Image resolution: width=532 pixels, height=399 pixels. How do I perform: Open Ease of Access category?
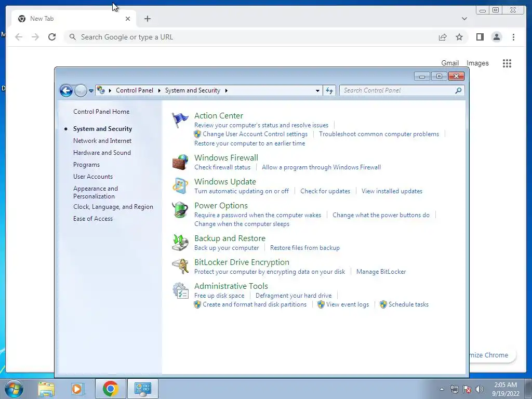coord(92,219)
